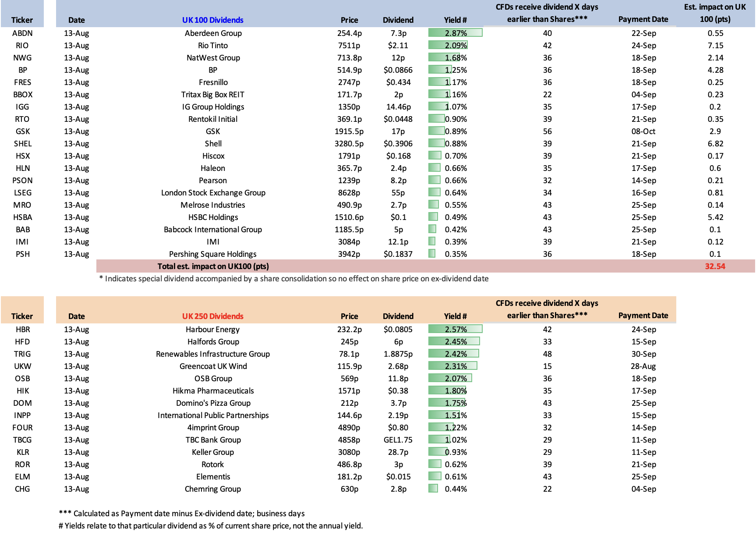
Task: Select the Aberdeen Group 2.87% yield bar
Action: [x=455, y=33]
